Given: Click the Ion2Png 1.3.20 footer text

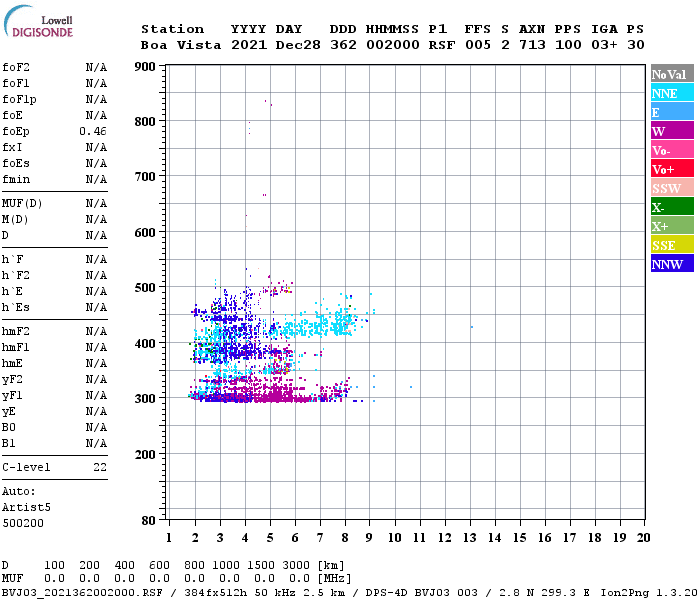Looking at the screenshot, I should pyautogui.click(x=648, y=592).
